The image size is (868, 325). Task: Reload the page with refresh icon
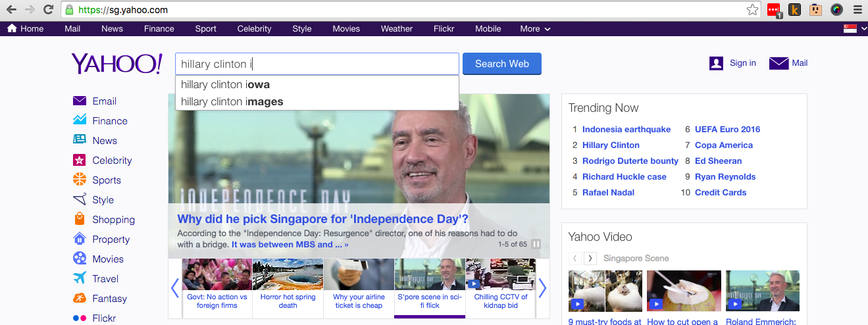(x=48, y=10)
